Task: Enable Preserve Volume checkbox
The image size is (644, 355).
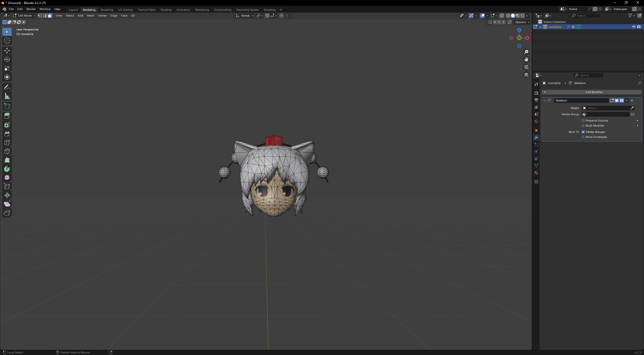Action: click(583, 121)
